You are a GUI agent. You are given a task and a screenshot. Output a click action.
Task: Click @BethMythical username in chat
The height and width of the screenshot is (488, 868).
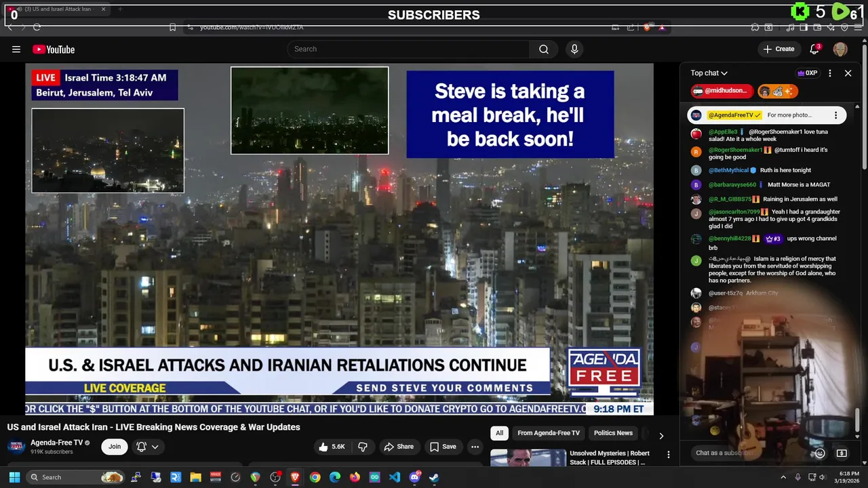pyautogui.click(x=728, y=170)
